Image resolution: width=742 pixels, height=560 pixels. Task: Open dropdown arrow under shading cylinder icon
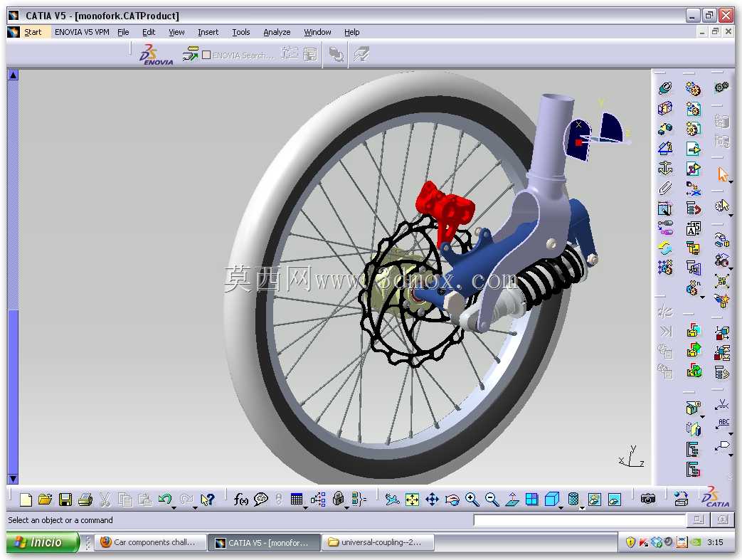pos(582,507)
